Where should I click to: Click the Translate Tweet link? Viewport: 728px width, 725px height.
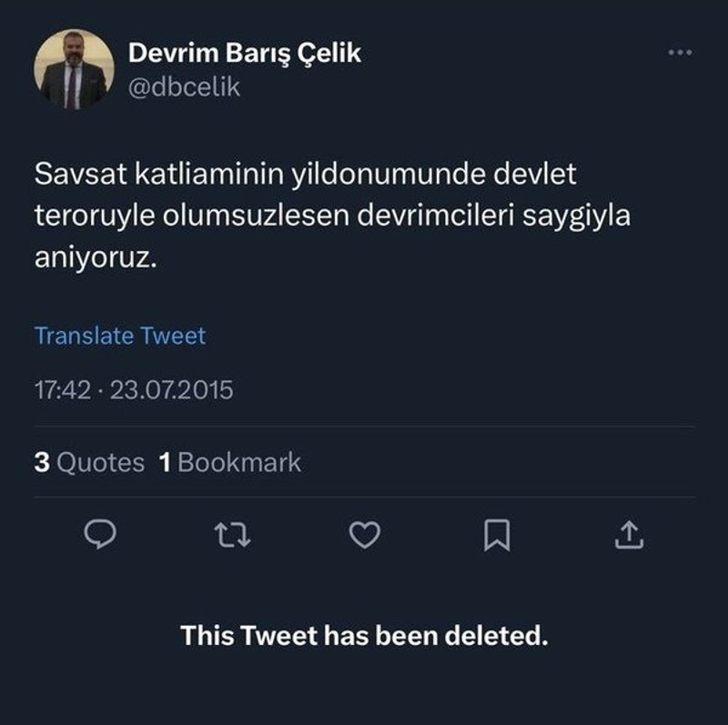[x=120, y=336]
